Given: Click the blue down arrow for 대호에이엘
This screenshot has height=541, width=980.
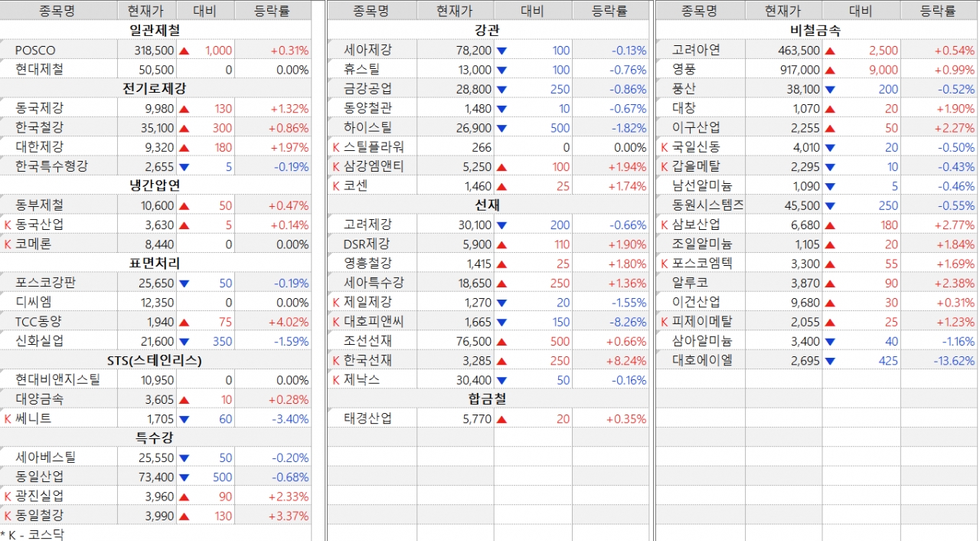Looking at the screenshot, I should click(830, 361).
